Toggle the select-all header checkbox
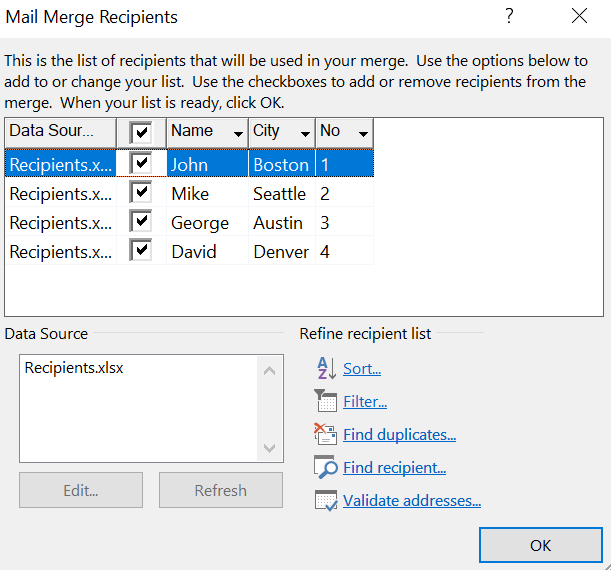Image resolution: width=611 pixels, height=570 pixels. click(141, 132)
